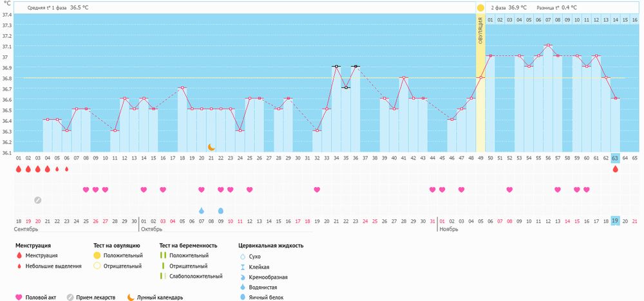The height and width of the screenshot is (301, 644).
Task: Click the menstruation drop under cycle day 63
Action: (x=616, y=169)
